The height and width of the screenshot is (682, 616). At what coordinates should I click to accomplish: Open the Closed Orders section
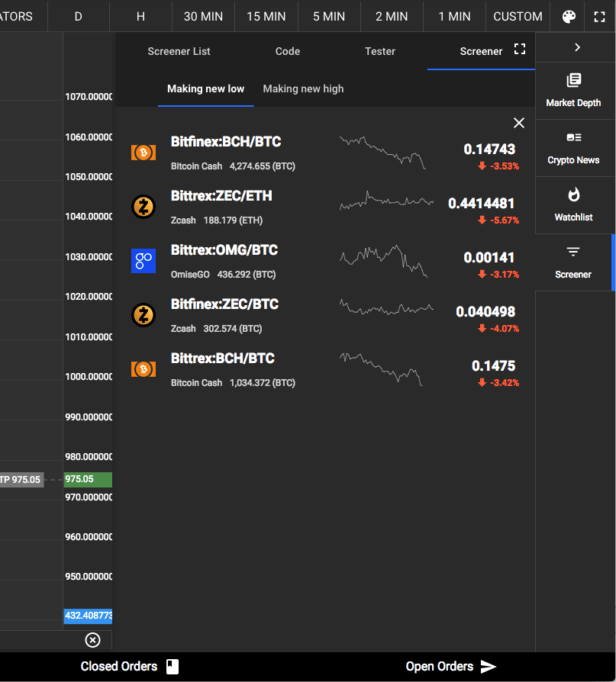click(129, 666)
